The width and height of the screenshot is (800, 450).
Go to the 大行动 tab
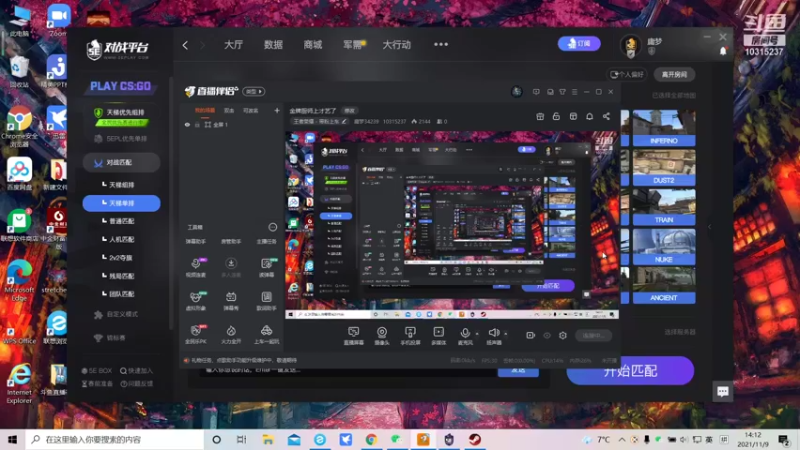[396, 45]
